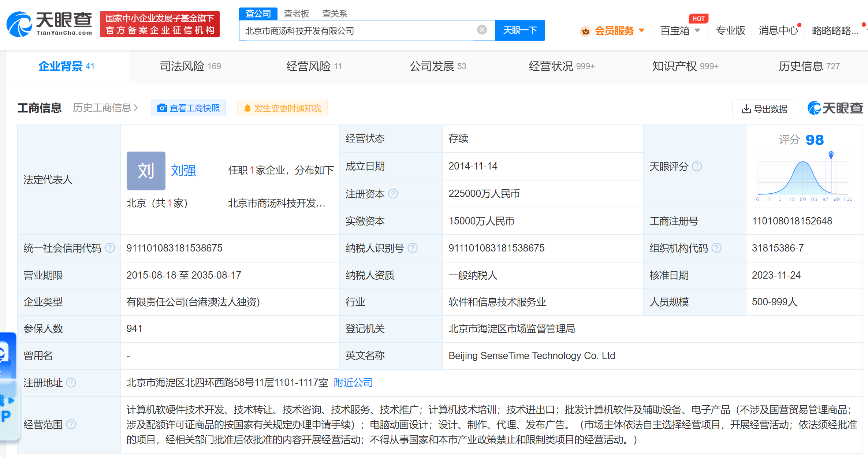
Task: Select the establishment date 2014-11-14
Action: (473, 166)
